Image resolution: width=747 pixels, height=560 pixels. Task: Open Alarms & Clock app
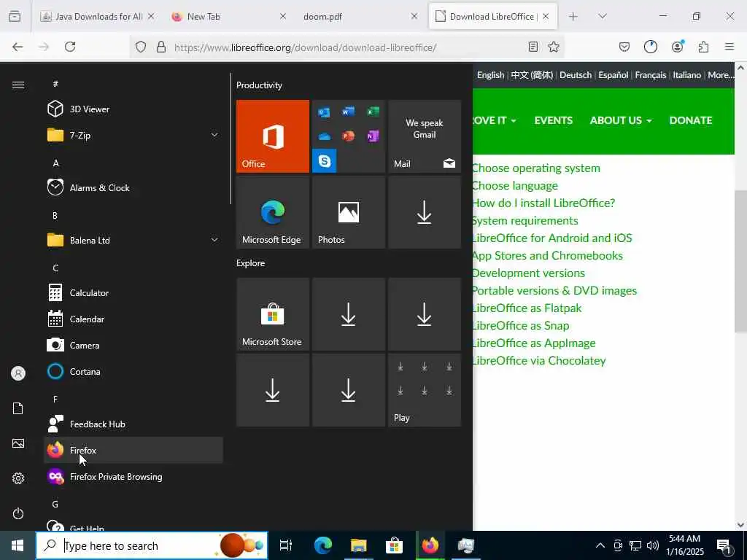tap(133, 187)
